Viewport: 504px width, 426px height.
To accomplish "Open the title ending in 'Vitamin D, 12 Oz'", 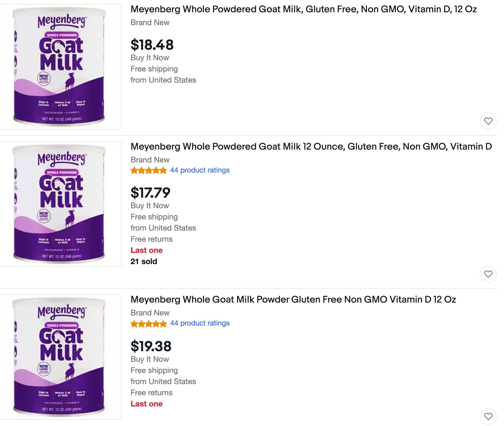I will pos(303,9).
